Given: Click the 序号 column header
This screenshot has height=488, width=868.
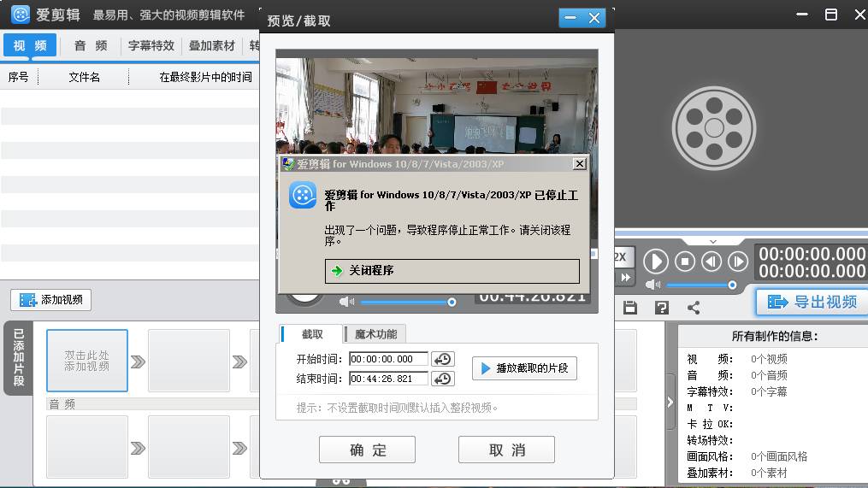Looking at the screenshot, I should click(x=18, y=77).
